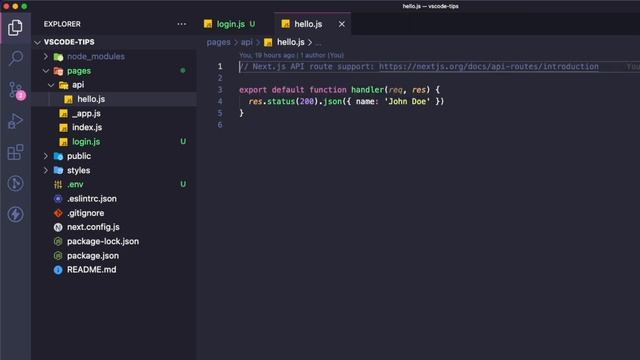This screenshot has height=360, width=640.
Task: Open Explorer more actions ellipsis
Action: point(182,24)
